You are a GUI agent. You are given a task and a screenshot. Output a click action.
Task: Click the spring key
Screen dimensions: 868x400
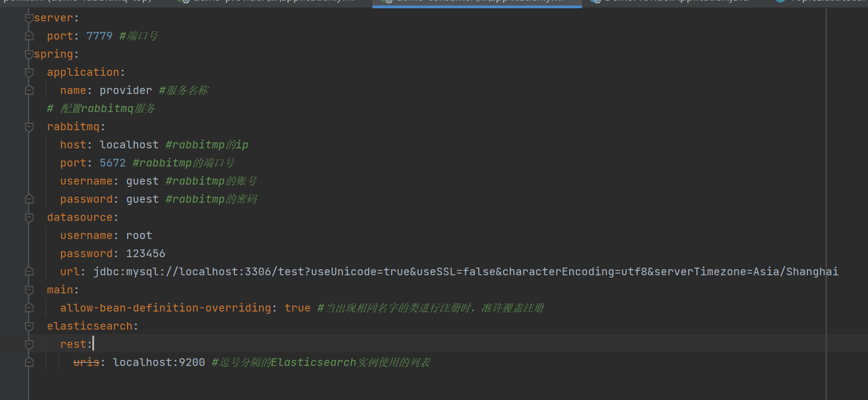tap(53, 54)
